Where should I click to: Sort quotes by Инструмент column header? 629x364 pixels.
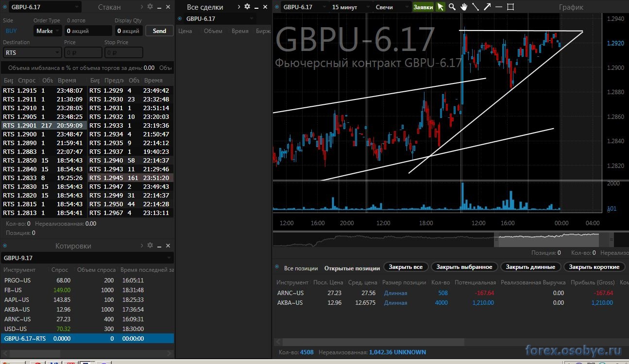pyautogui.click(x=20, y=270)
